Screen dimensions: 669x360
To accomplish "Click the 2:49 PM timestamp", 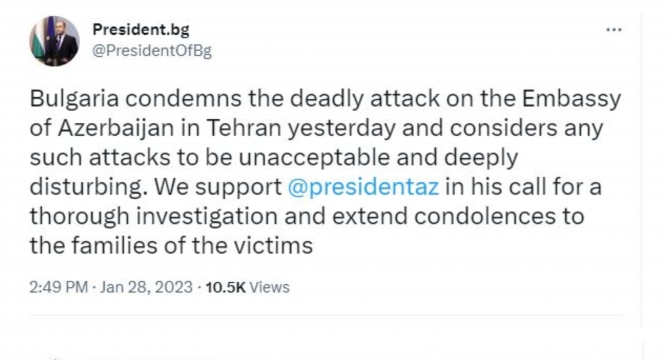I will (x=58, y=287).
